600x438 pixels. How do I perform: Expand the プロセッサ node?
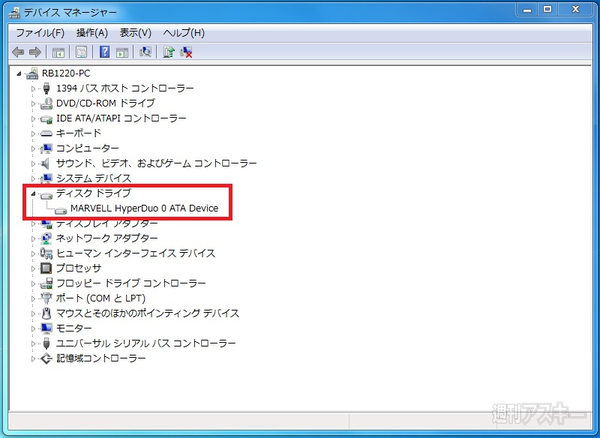tap(33, 269)
